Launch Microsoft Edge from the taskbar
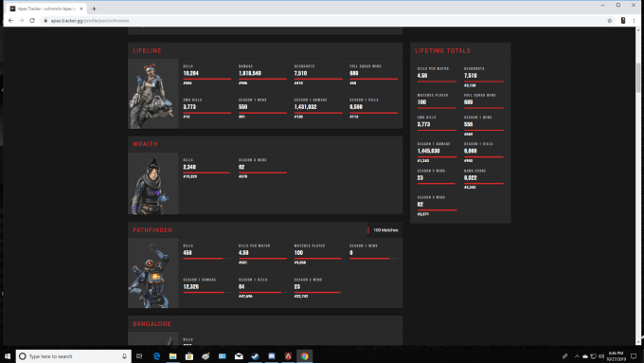Image resolution: width=644 pixels, height=363 pixels. click(x=156, y=356)
